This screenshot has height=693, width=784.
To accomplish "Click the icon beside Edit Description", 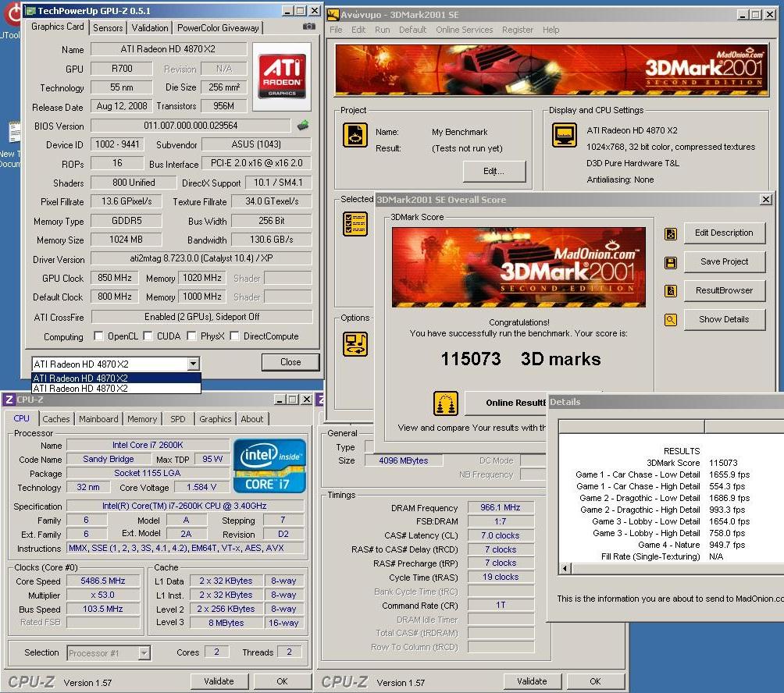I will click(x=671, y=233).
